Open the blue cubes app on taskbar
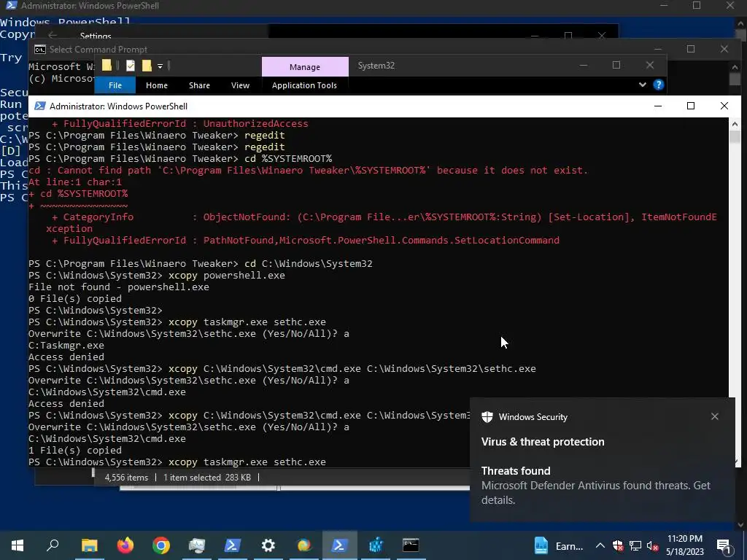This screenshot has width=747, height=560. coord(376,545)
